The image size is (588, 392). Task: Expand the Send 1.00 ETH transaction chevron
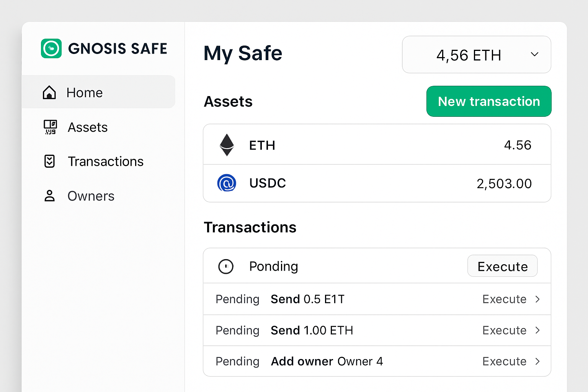(537, 330)
